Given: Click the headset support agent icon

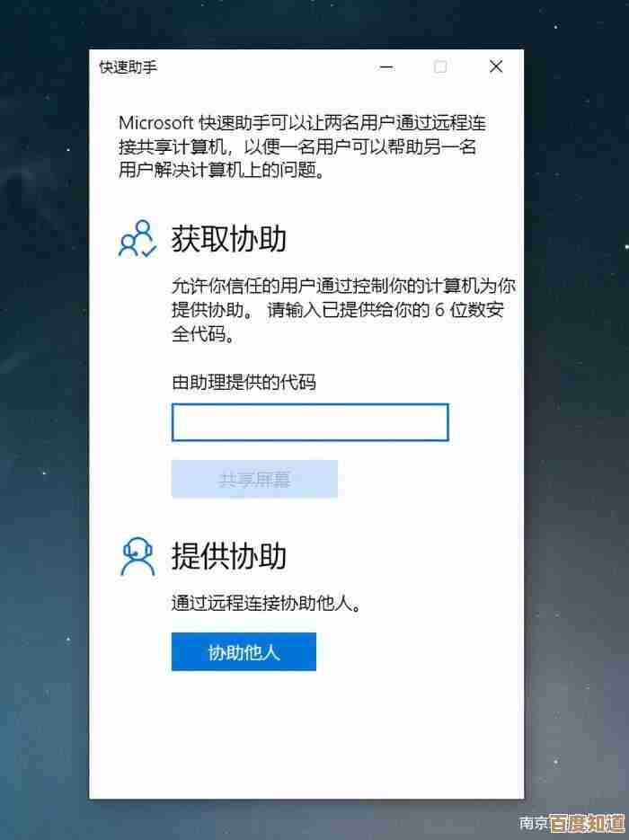Looking at the screenshot, I should click(137, 557).
